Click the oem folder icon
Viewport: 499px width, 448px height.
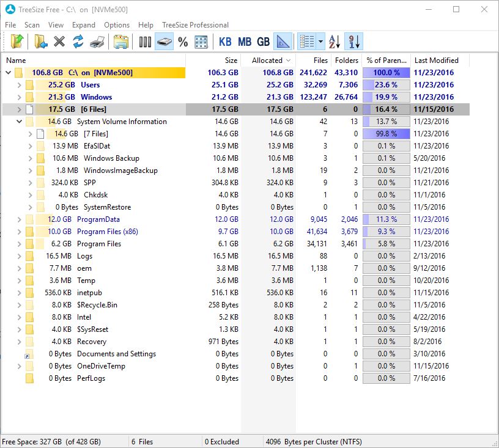(29, 268)
